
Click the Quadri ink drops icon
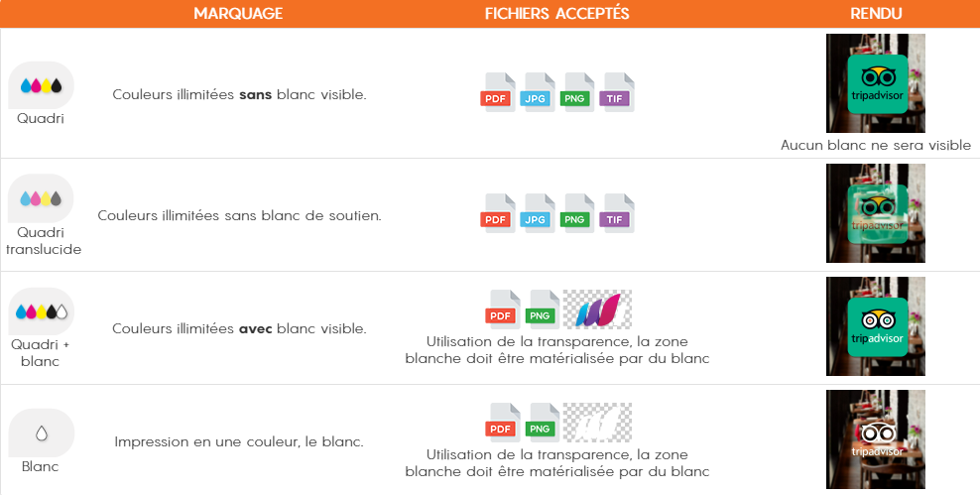[x=41, y=85]
